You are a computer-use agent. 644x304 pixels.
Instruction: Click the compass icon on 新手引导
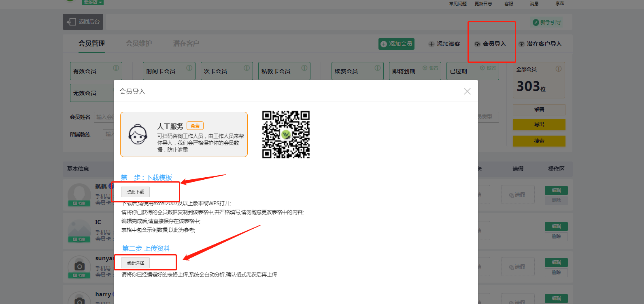pos(536,23)
